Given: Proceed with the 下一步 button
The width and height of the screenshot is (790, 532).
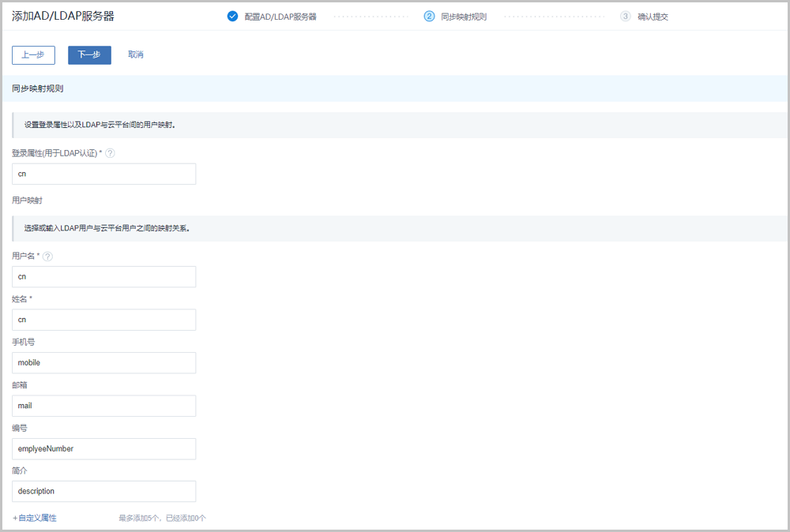Looking at the screenshot, I should coord(89,54).
